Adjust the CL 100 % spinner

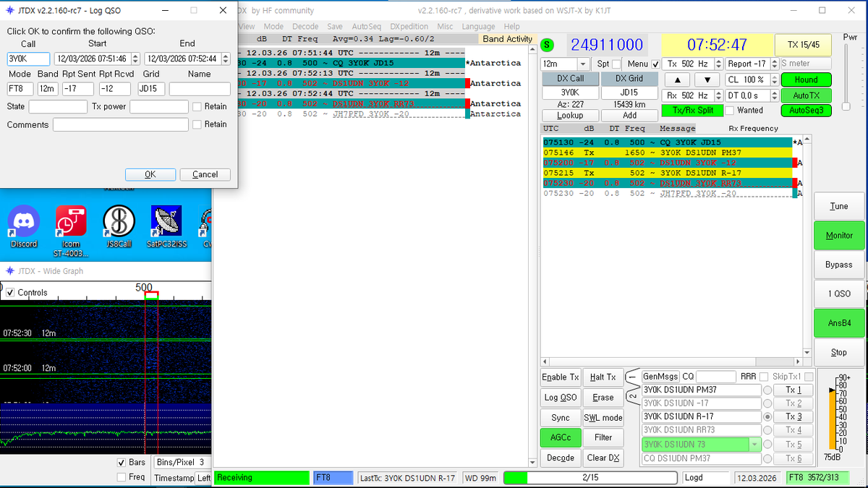tap(775, 80)
